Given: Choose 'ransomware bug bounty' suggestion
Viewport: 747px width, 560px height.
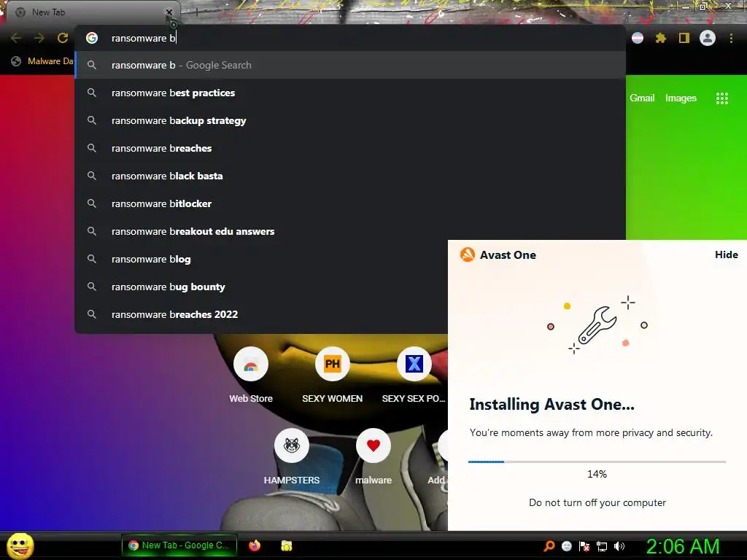Looking at the screenshot, I should click(261, 287).
